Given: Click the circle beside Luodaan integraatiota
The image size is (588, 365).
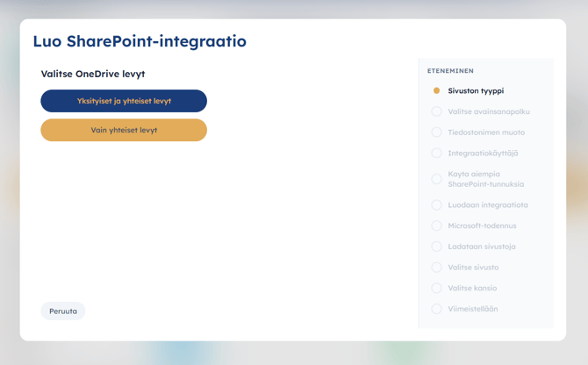Looking at the screenshot, I should pos(436,205).
